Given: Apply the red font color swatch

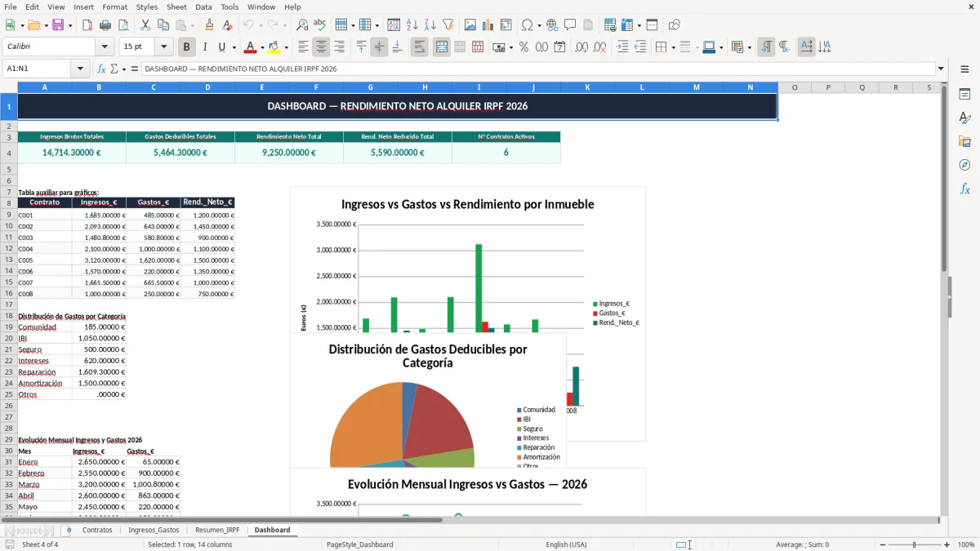Looking at the screenshot, I should click(x=251, y=47).
